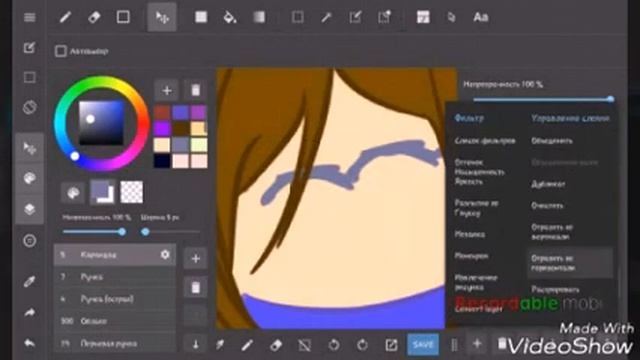Click Очистить in layer control menu
This screenshot has width=640, height=360.
(547, 205)
